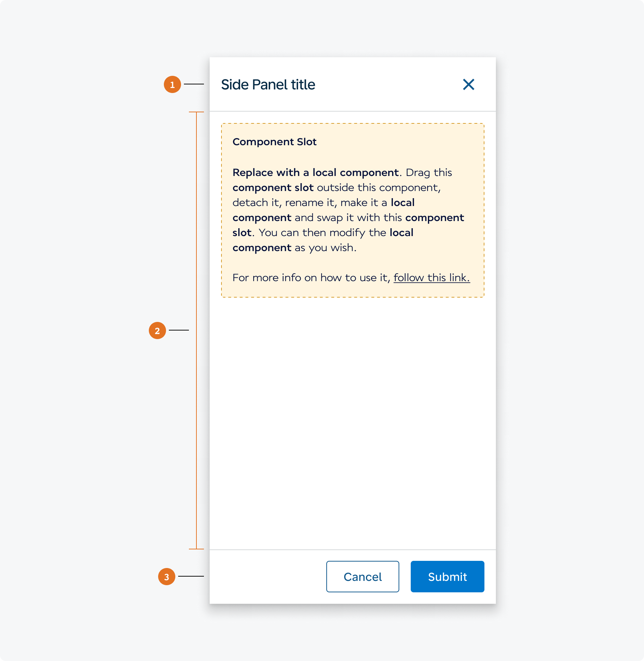Click the blank footer area left of Cancel
Image resolution: width=644 pixels, height=661 pixels.
[x=265, y=577]
